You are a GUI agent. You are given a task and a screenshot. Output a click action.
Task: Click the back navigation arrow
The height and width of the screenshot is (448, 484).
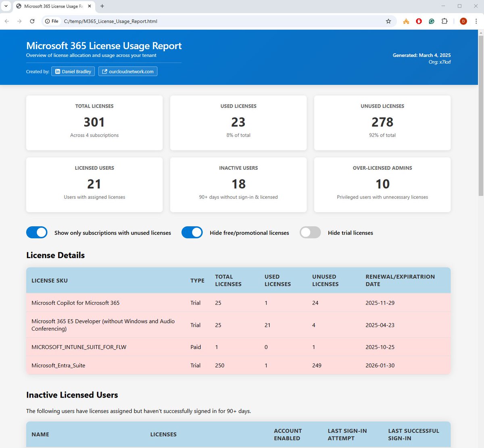tap(7, 21)
